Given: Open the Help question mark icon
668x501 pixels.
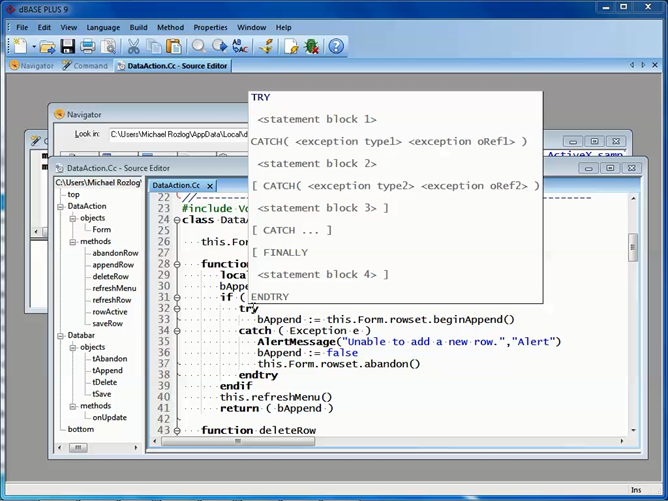Looking at the screenshot, I should click(336, 46).
